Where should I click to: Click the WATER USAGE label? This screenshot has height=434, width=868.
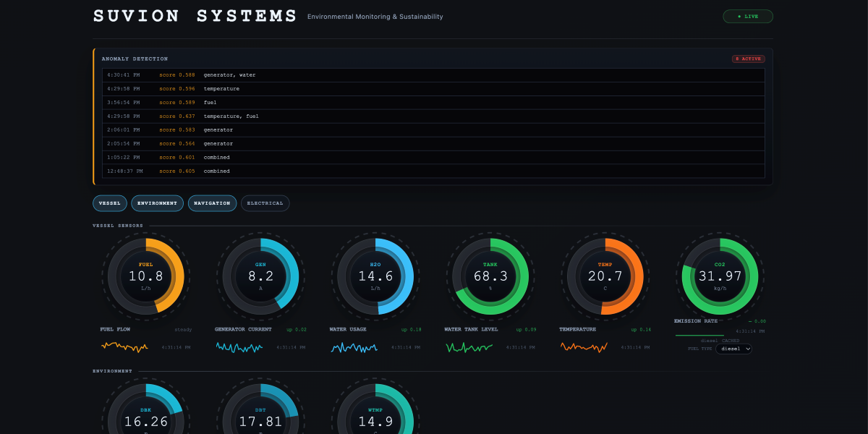[x=348, y=329]
